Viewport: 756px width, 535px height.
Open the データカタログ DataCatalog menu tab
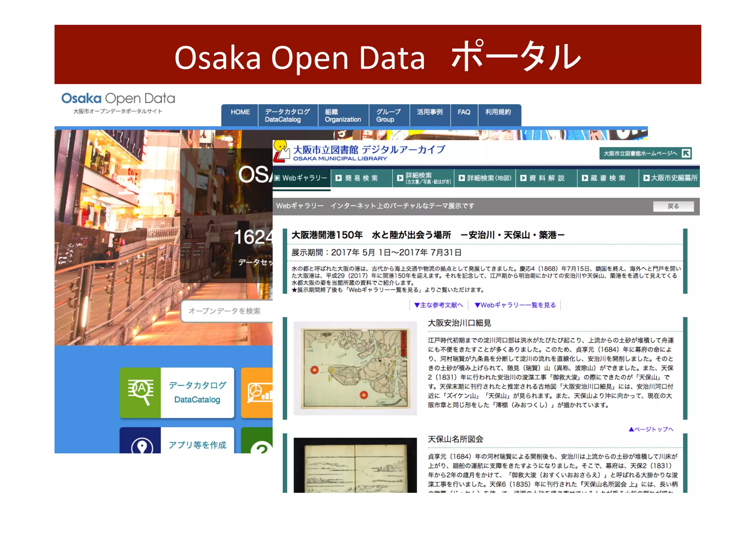click(x=288, y=115)
